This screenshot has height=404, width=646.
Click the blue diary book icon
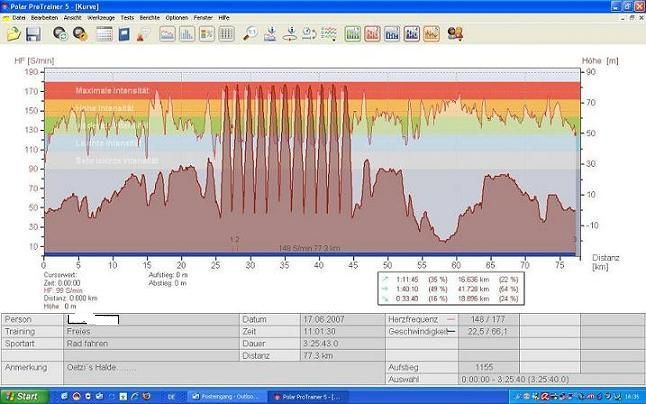tap(124, 34)
